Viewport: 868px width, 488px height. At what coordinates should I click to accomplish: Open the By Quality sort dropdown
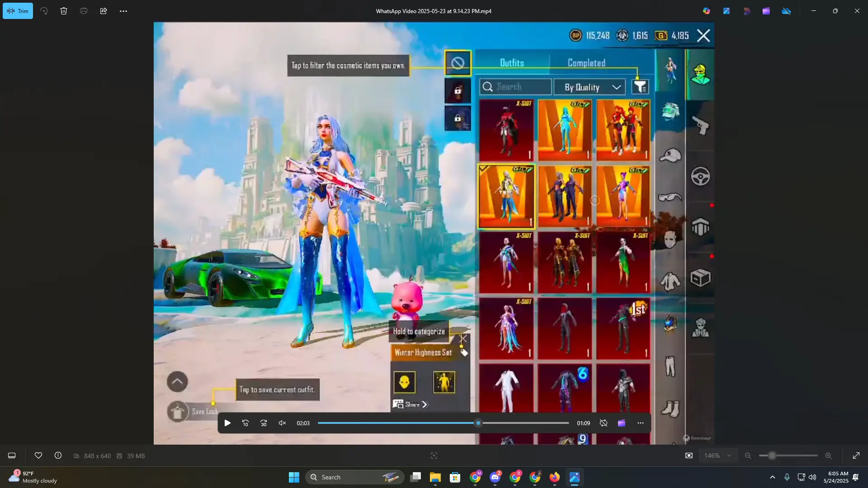click(590, 87)
